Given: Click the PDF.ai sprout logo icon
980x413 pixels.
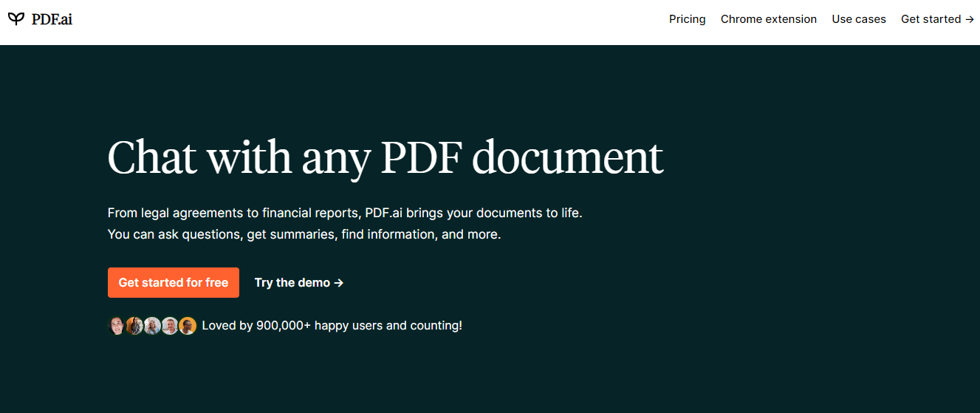Looking at the screenshot, I should 16,19.
